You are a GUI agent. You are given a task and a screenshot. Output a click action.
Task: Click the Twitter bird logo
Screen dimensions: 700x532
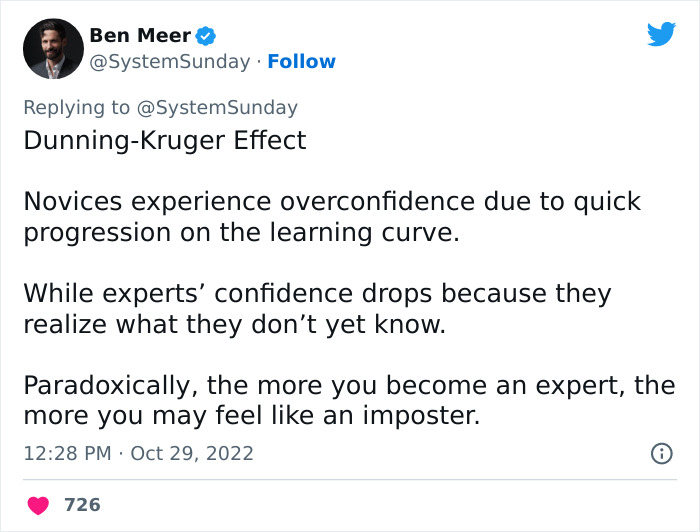tap(661, 34)
